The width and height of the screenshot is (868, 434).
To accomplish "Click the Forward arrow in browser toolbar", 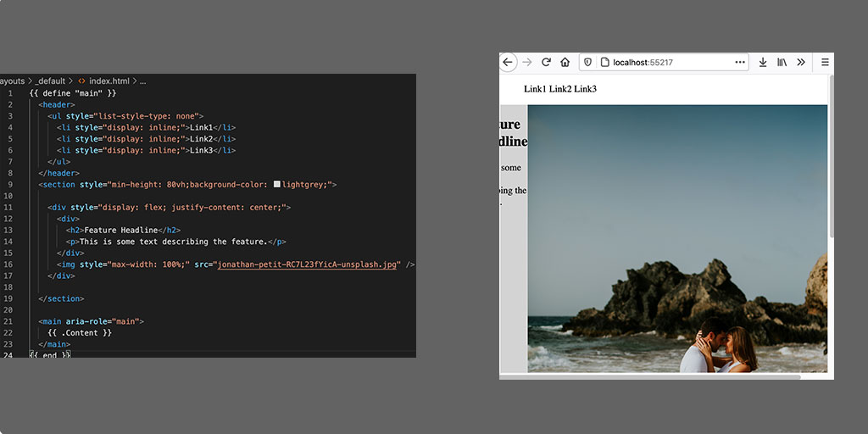I will click(x=527, y=62).
